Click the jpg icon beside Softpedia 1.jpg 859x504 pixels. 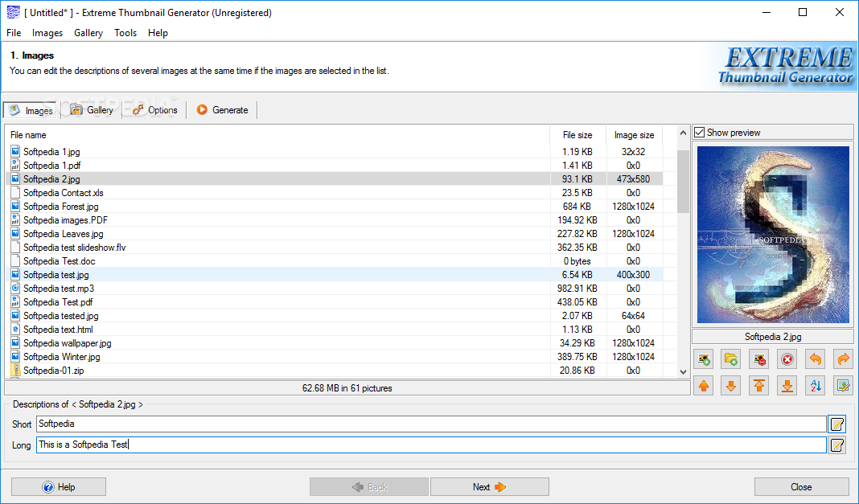[15, 152]
